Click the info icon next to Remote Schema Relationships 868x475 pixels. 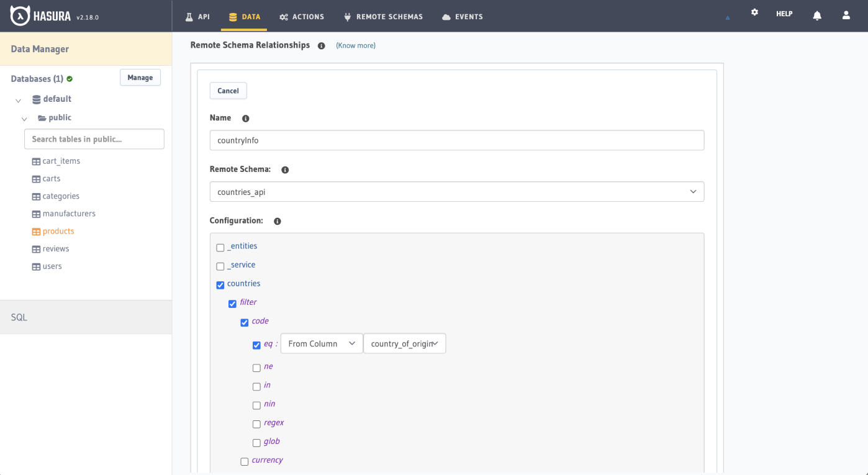tap(321, 45)
